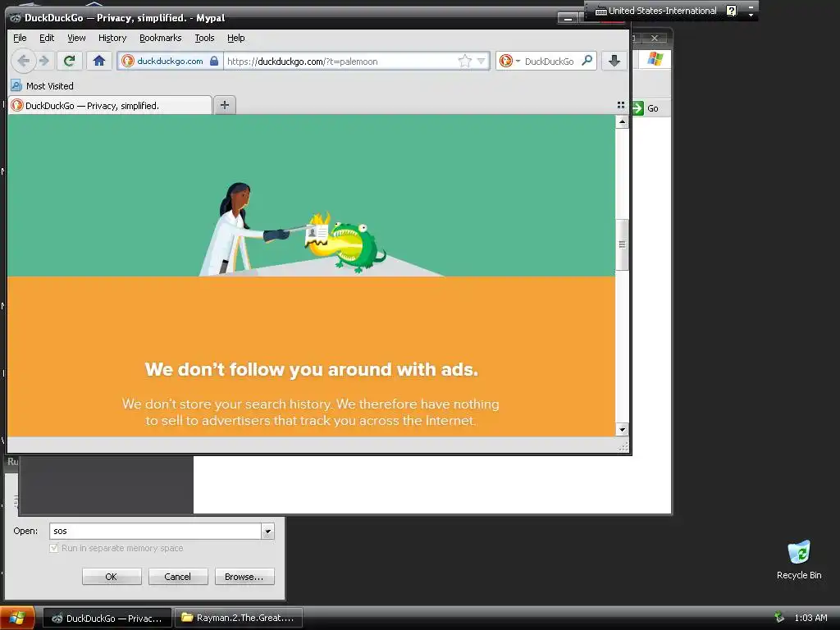Open a new tab with plus button

[225, 105]
